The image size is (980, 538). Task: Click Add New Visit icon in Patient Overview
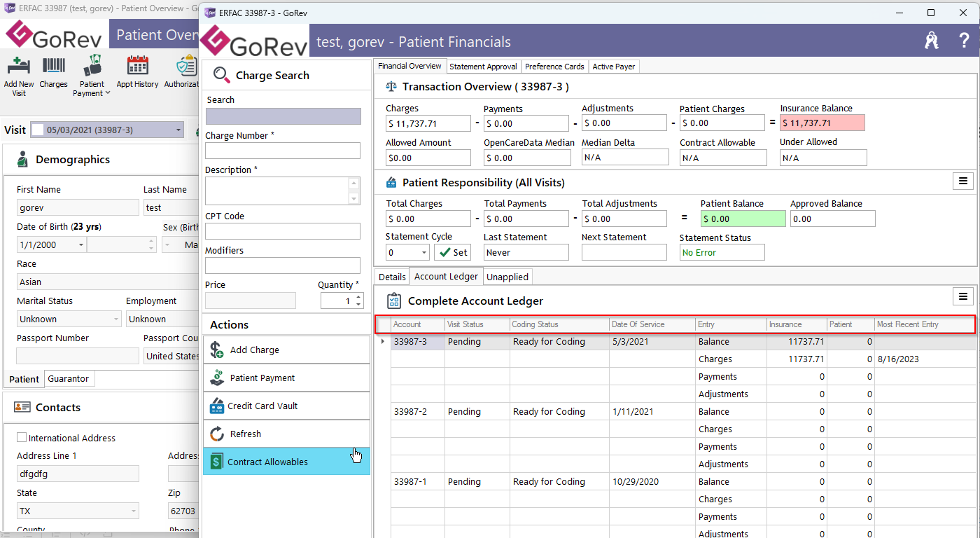tap(18, 67)
